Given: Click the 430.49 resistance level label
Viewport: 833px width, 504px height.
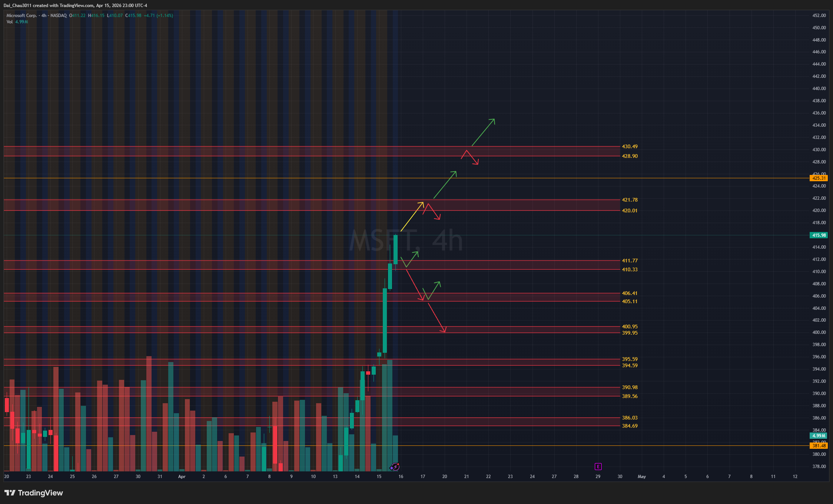Looking at the screenshot, I should tap(630, 147).
